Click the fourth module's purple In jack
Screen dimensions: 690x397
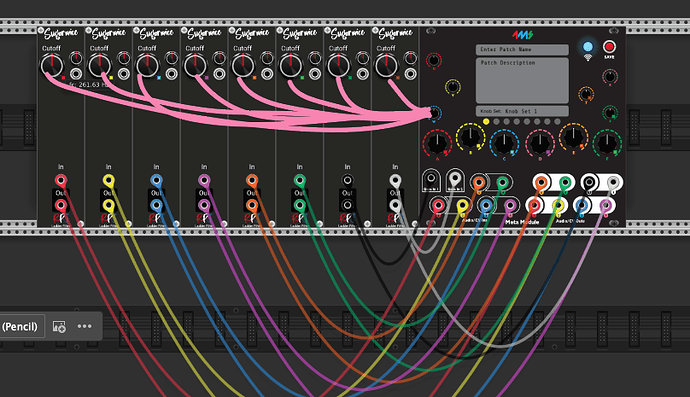pos(204,180)
